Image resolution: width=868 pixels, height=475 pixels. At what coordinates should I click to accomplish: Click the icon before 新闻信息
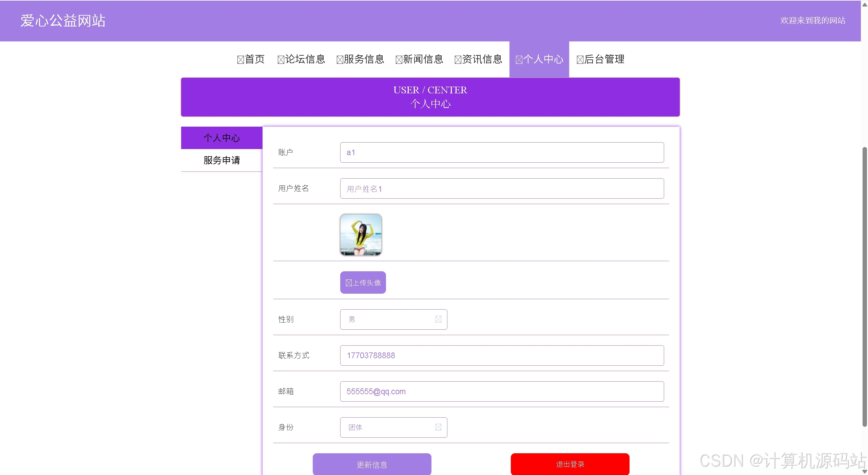(399, 60)
